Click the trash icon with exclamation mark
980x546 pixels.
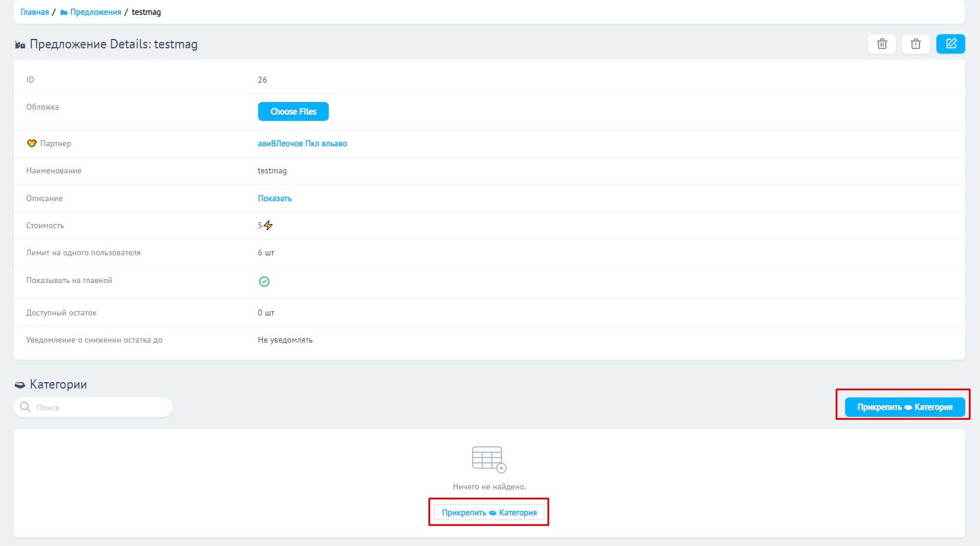[x=915, y=44]
